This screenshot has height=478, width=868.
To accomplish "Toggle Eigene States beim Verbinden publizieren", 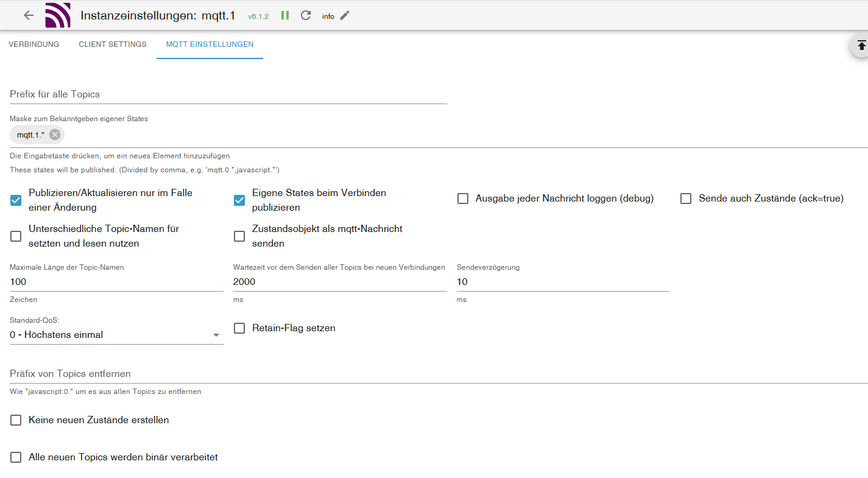I will (x=240, y=200).
